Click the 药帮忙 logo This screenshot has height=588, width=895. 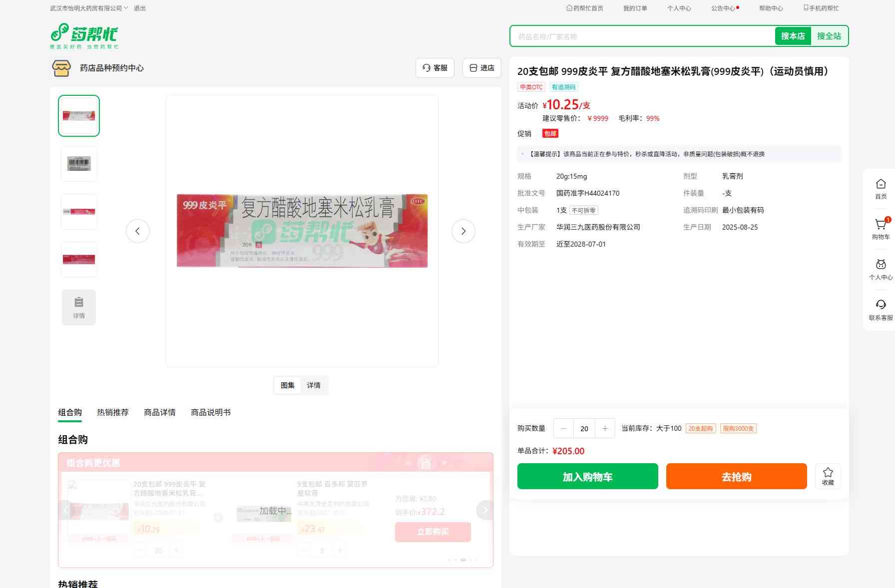coord(84,36)
